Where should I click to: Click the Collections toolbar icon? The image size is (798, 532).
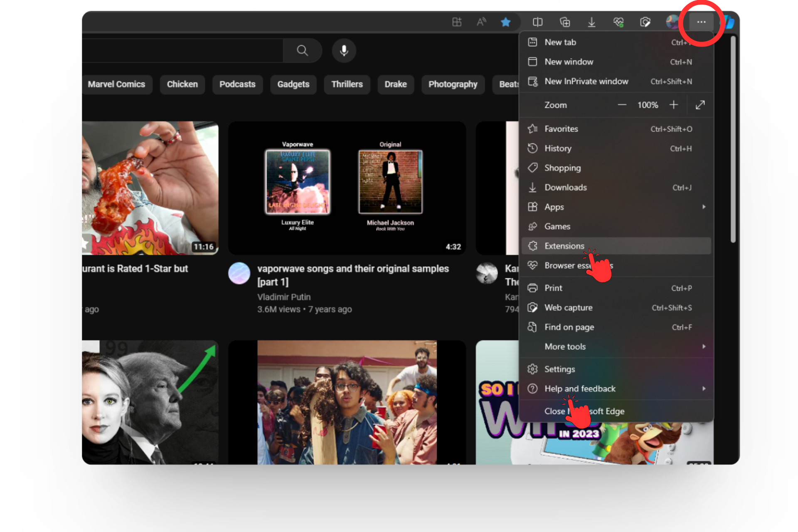[564, 22]
